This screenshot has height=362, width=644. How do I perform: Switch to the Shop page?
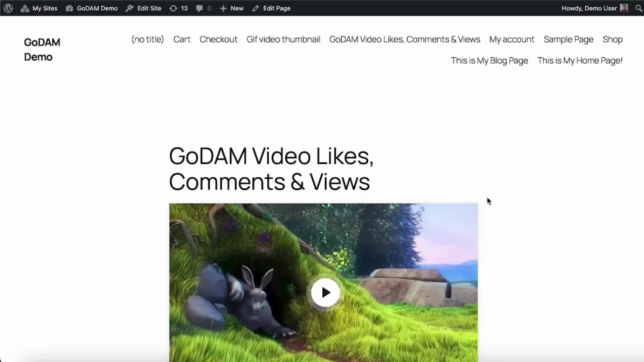point(612,39)
